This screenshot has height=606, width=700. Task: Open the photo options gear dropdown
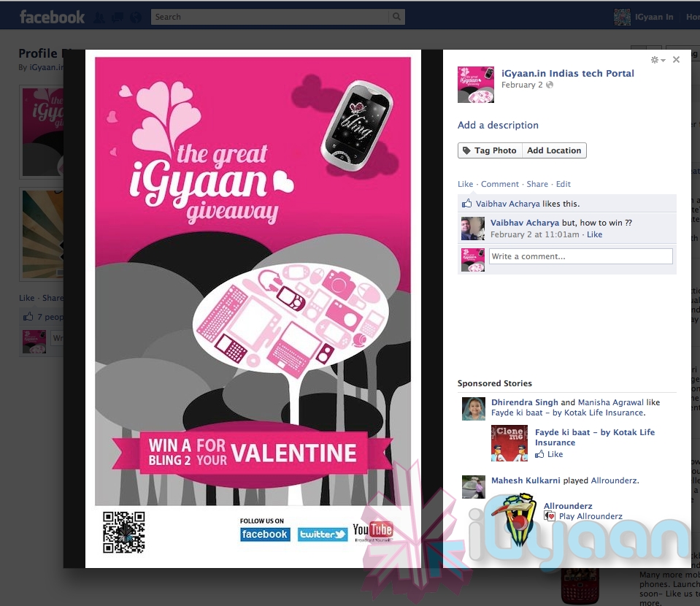click(658, 60)
